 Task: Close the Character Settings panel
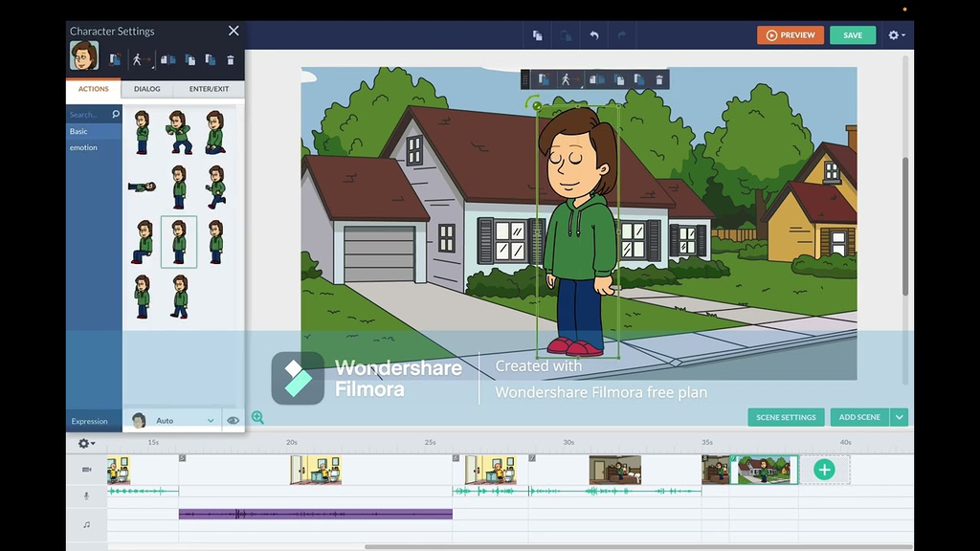point(234,31)
